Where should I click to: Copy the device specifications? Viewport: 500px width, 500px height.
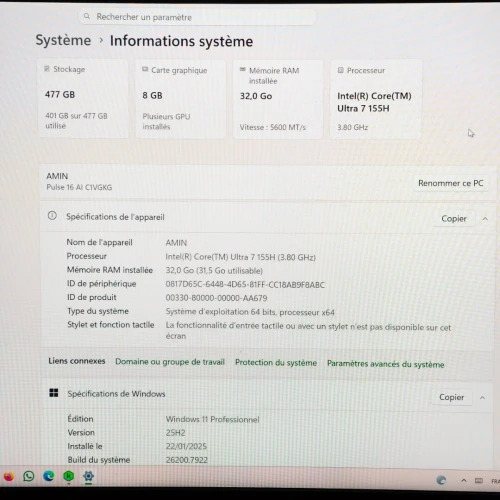[x=454, y=219]
